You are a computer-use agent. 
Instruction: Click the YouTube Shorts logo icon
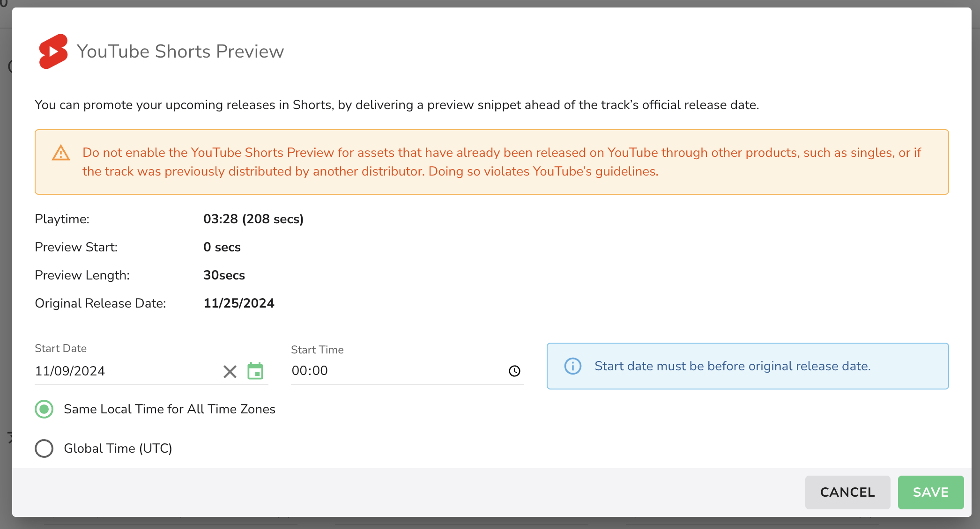tap(53, 51)
